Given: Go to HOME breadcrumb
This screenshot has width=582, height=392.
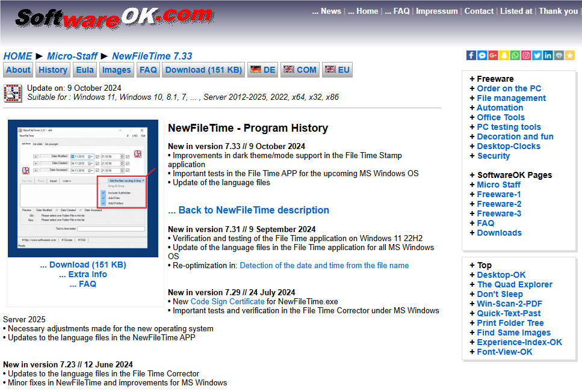Looking at the screenshot, I should coord(17,56).
